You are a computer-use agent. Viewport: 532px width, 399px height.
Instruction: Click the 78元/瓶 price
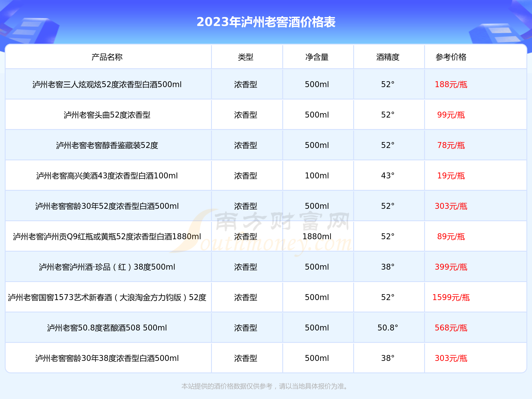tap(451, 145)
